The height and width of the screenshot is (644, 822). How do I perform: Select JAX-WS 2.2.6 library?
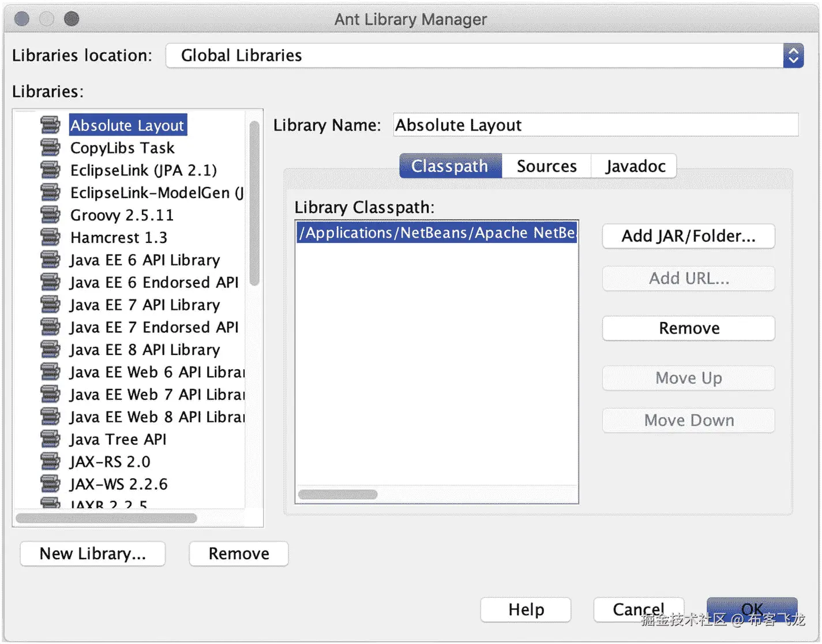coord(119,484)
